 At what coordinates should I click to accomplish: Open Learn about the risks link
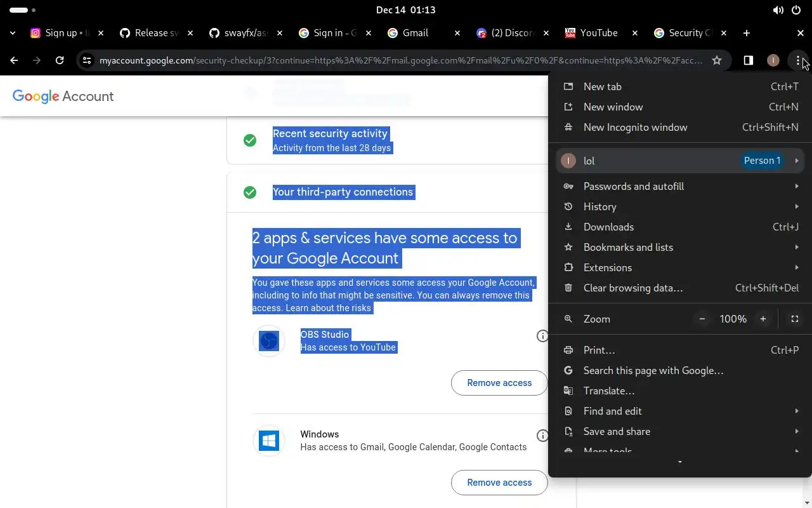tap(328, 308)
